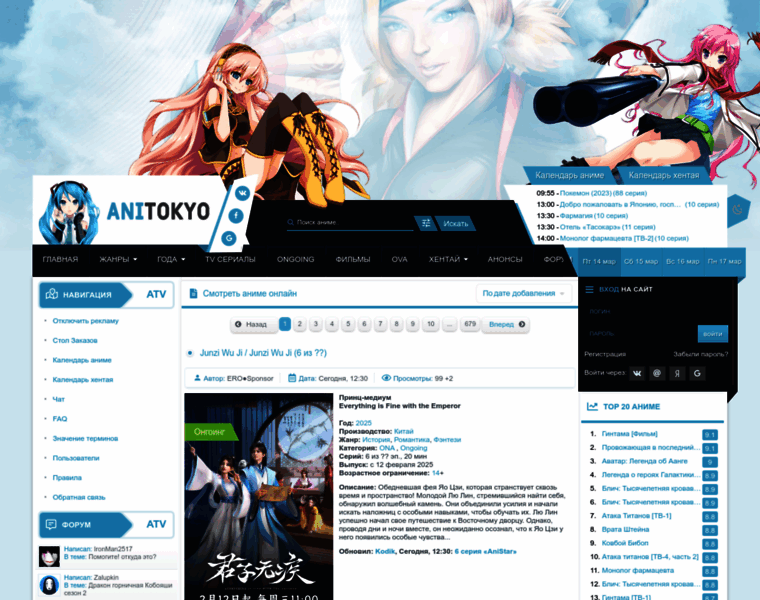
Task: Click the bullet icon before Junzi Wu Ji title
Action: pyautogui.click(x=190, y=353)
